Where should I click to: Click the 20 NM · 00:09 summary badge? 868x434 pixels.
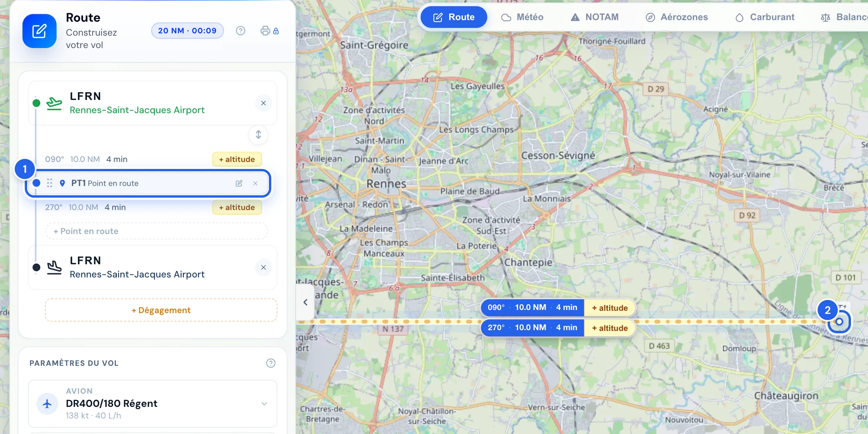(x=188, y=31)
